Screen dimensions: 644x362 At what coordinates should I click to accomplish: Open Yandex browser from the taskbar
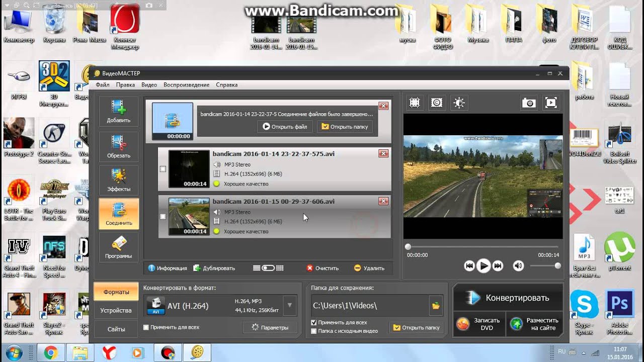pos(109,353)
